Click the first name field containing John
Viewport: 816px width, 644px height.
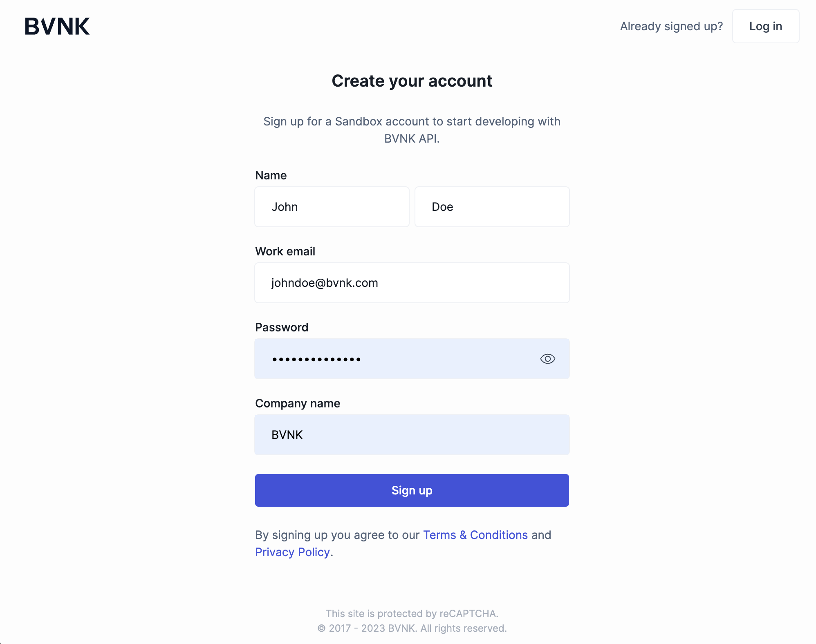[332, 207]
